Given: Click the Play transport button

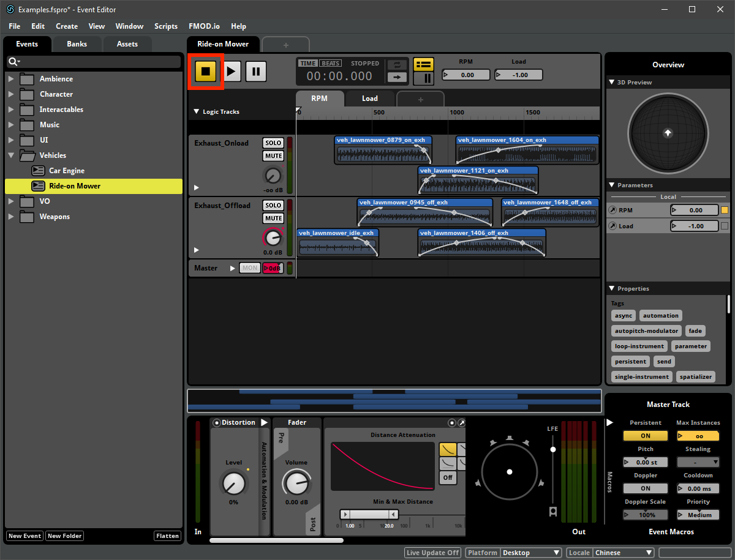Looking at the screenshot, I should pos(232,71).
